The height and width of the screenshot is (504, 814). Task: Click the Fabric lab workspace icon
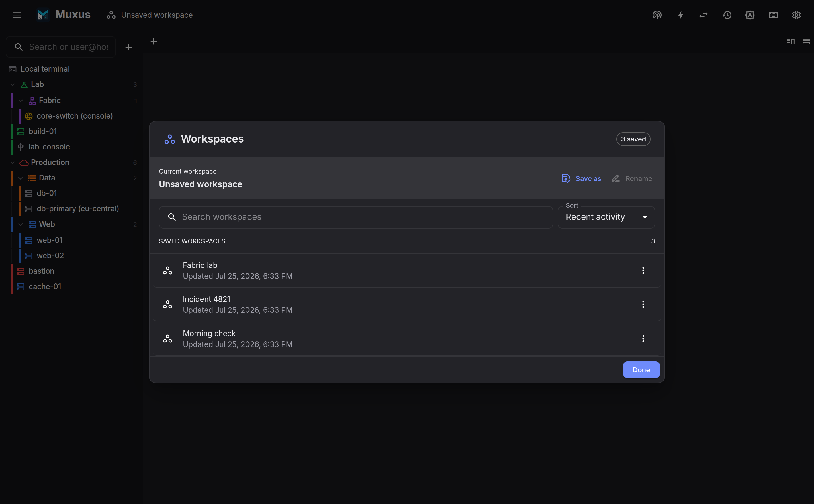click(167, 271)
